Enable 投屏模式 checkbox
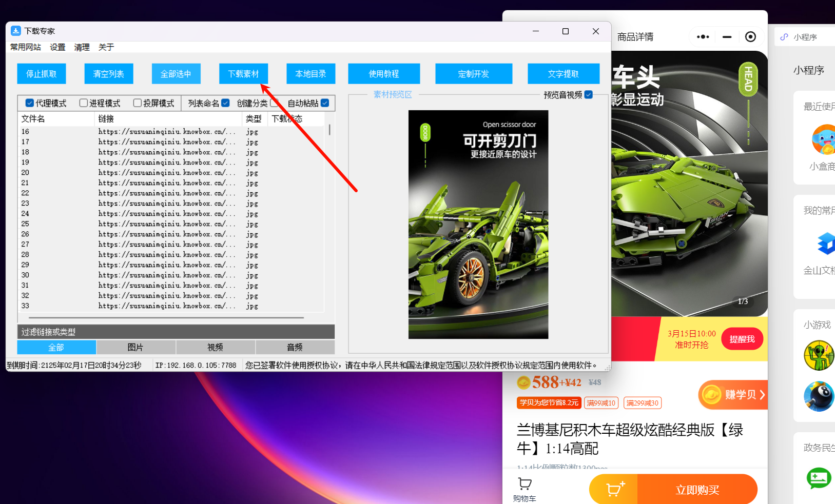 [x=138, y=103]
